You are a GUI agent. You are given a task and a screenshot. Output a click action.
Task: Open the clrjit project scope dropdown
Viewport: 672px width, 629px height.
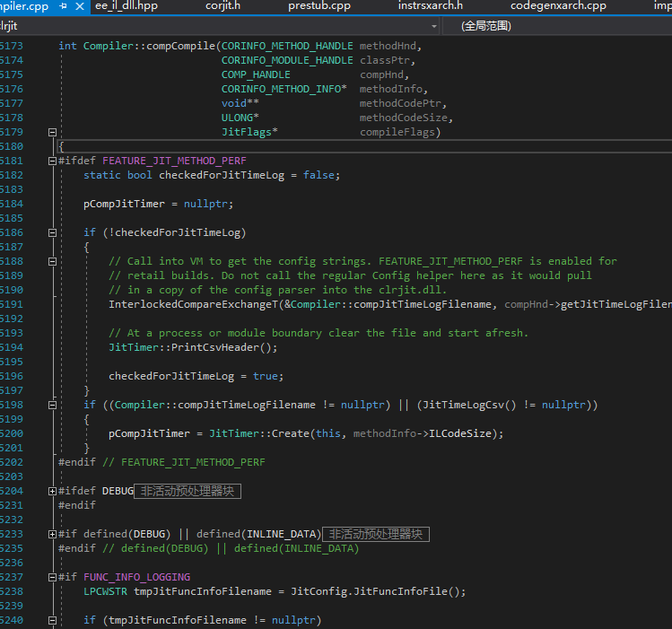coord(433,27)
